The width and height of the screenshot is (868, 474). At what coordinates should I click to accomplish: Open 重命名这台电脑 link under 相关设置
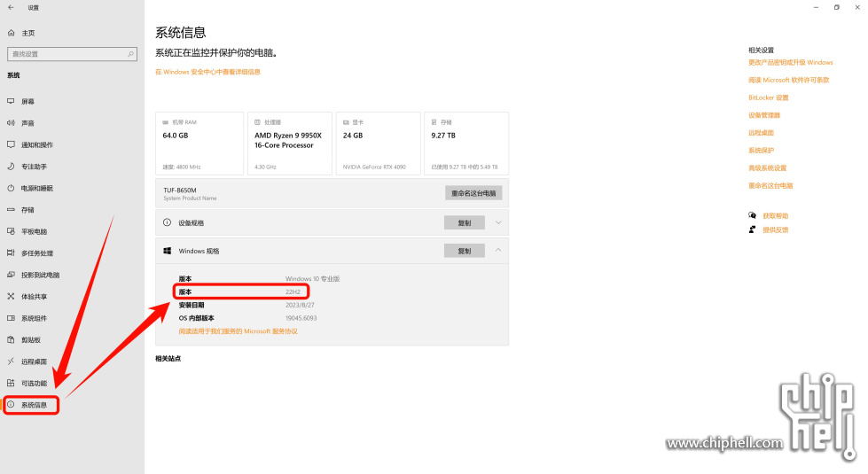click(770, 186)
